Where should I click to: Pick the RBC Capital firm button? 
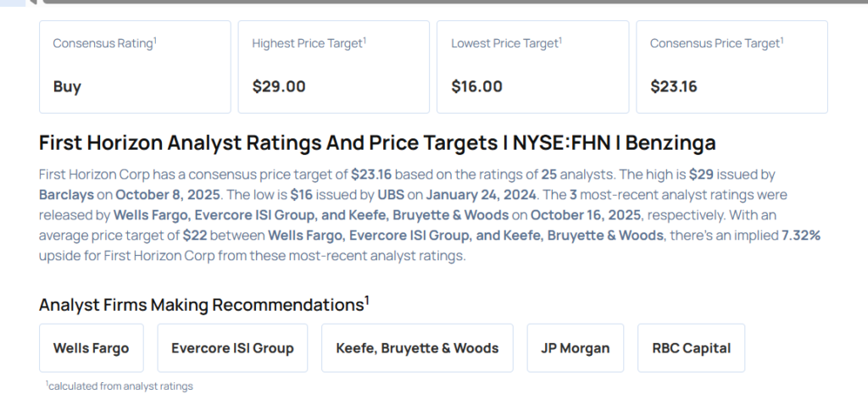click(691, 348)
